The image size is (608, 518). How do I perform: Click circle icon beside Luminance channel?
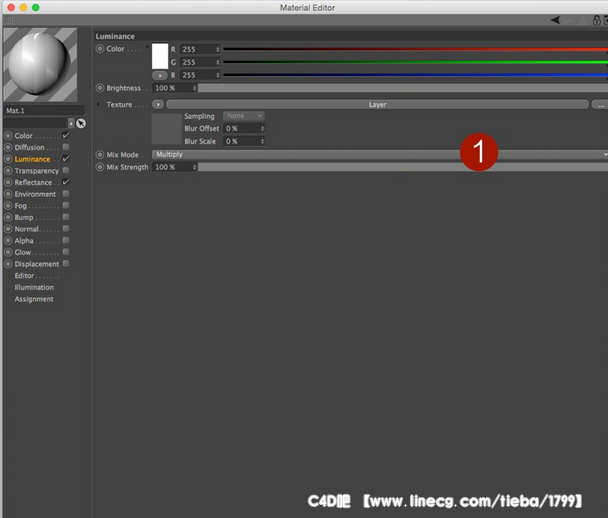click(8, 159)
